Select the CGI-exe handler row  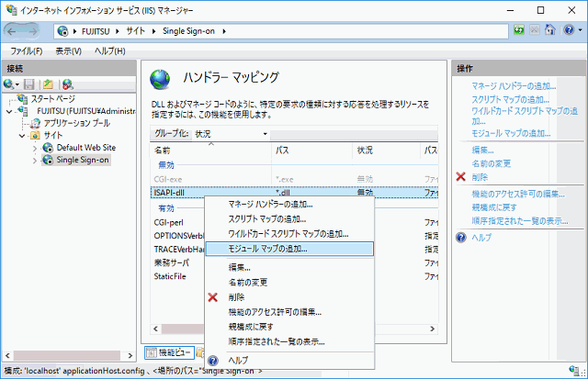point(294,179)
